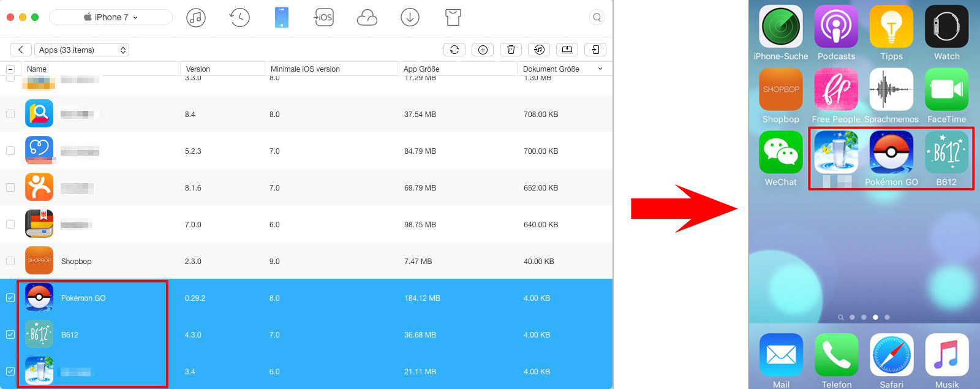Image resolution: width=980 pixels, height=389 pixels.
Task: Open the audio music category icon
Action: coord(195,18)
